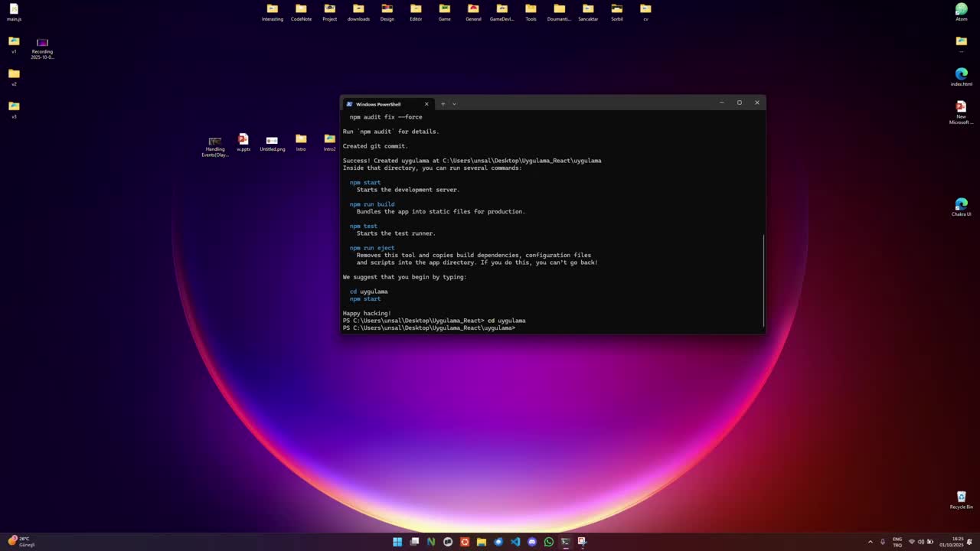Select the GameDevl... folder on the desktop
The image size is (980, 551).
[x=501, y=12]
